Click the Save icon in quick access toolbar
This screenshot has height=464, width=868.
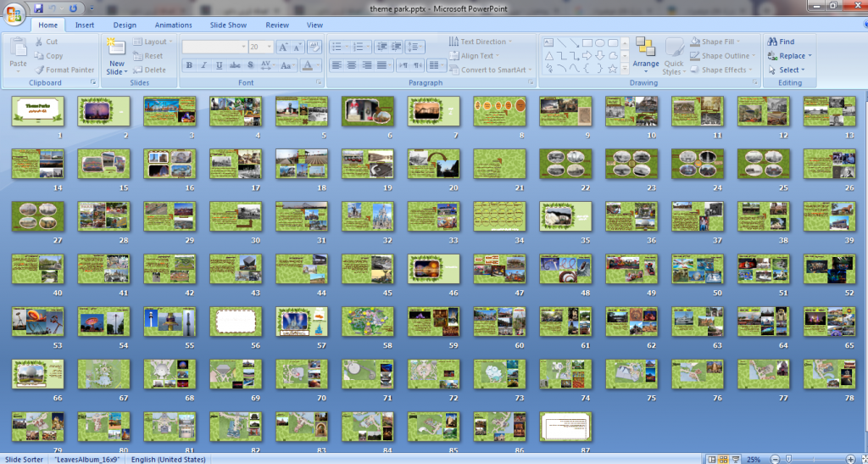click(x=38, y=8)
